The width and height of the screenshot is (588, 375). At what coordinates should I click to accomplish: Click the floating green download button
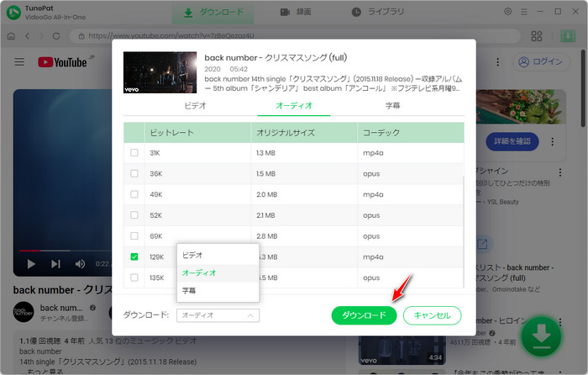(541, 336)
